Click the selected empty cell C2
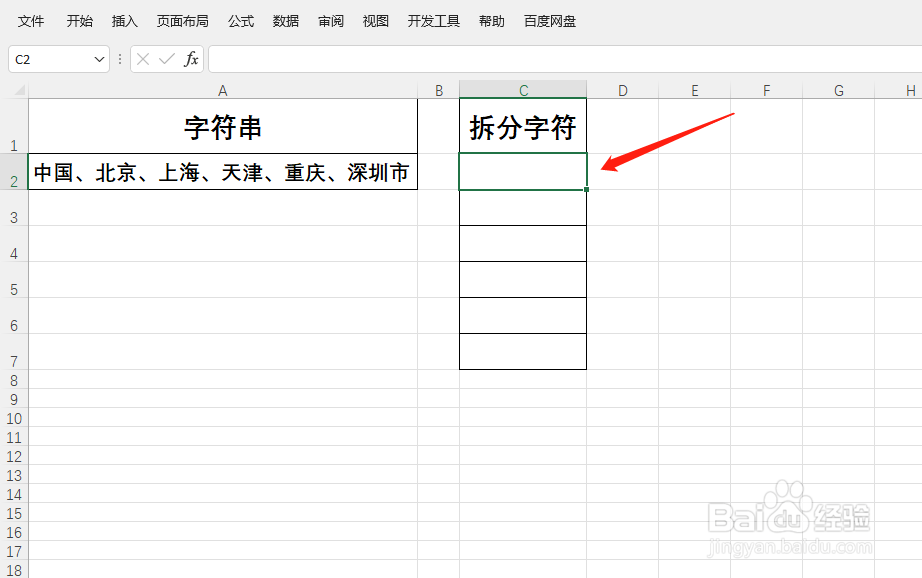922x578 pixels. [x=523, y=172]
